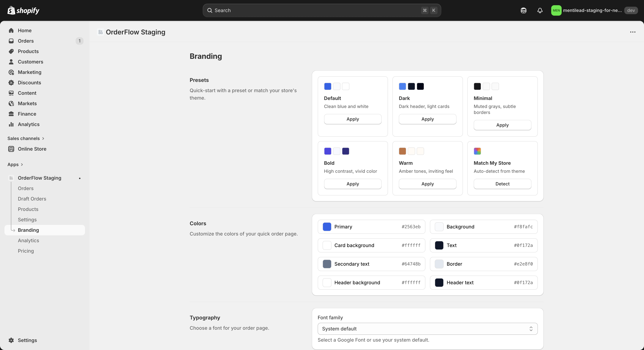
Task: Open the Orders section in sidebar
Action: coord(26,41)
